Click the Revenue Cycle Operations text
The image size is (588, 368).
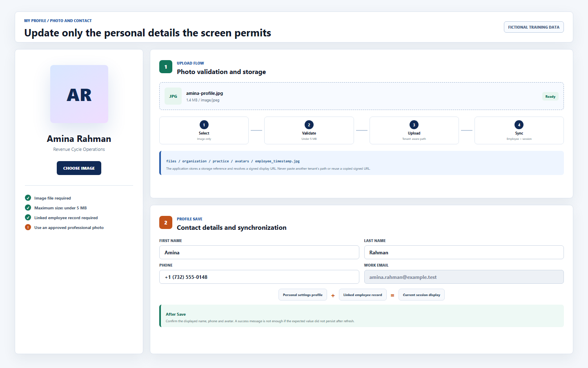(x=79, y=149)
